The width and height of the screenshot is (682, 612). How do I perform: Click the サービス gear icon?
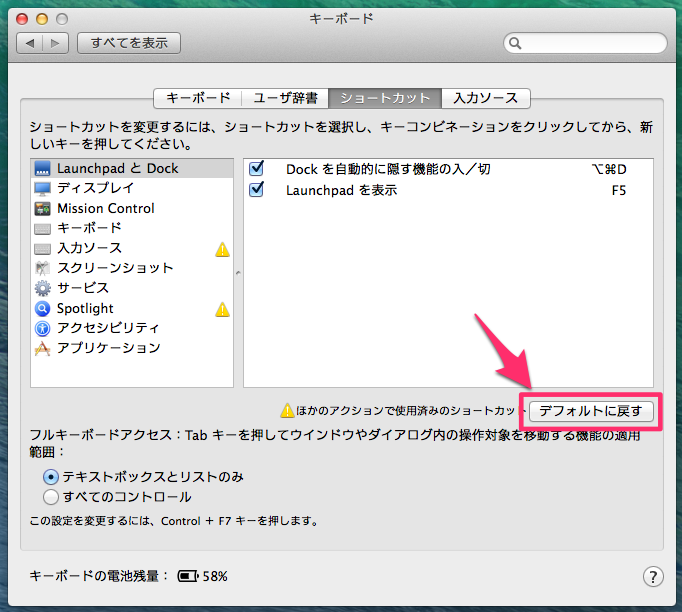click(x=43, y=288)
